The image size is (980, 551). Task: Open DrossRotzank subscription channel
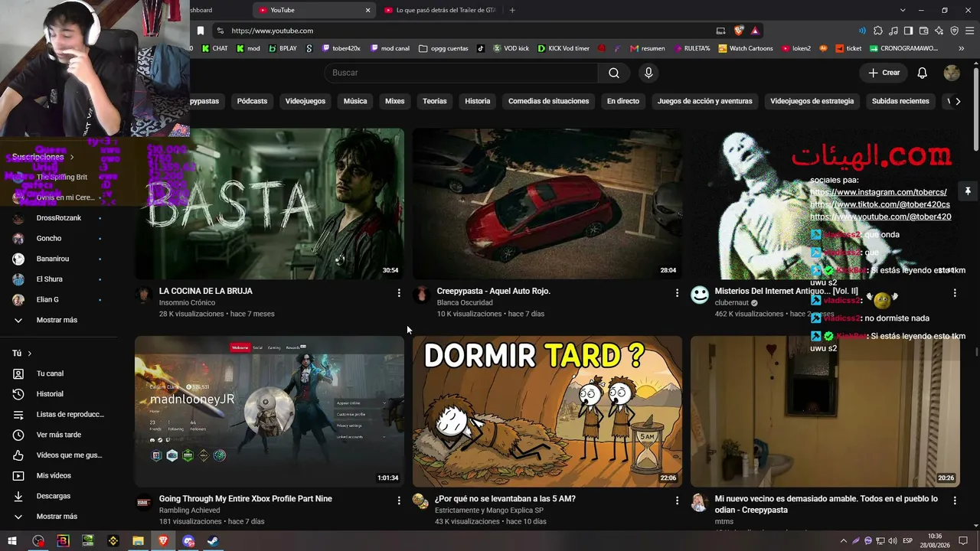point(58,218)
